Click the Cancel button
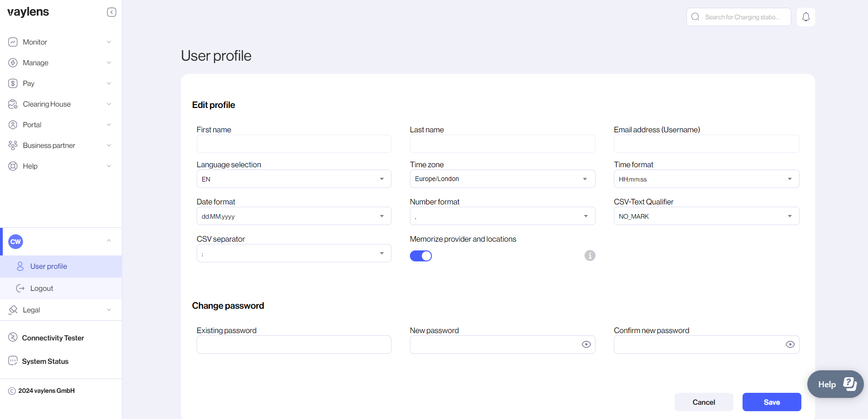Viewport: 868px width, 419px height. (703, 402)
